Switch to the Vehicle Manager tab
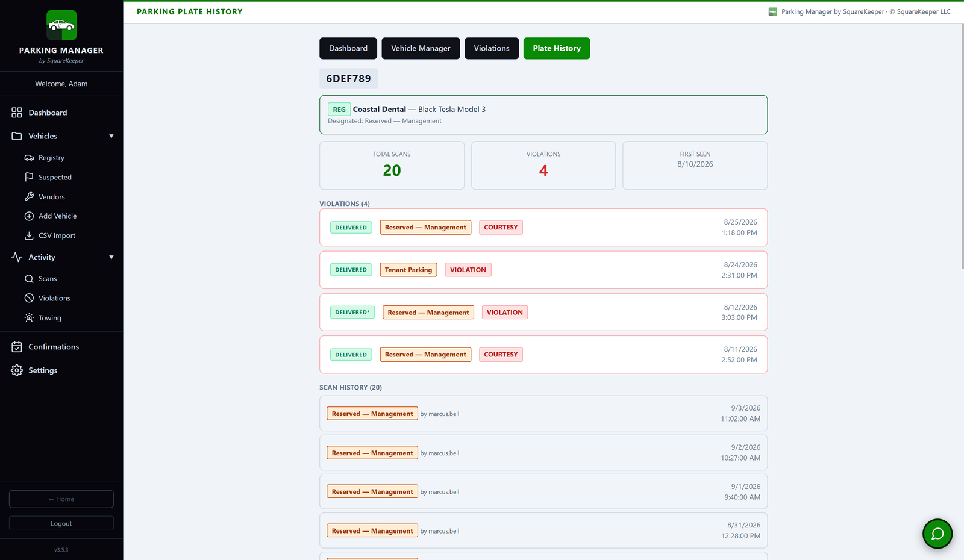964x560 pixels. click(x=421, y=48)
